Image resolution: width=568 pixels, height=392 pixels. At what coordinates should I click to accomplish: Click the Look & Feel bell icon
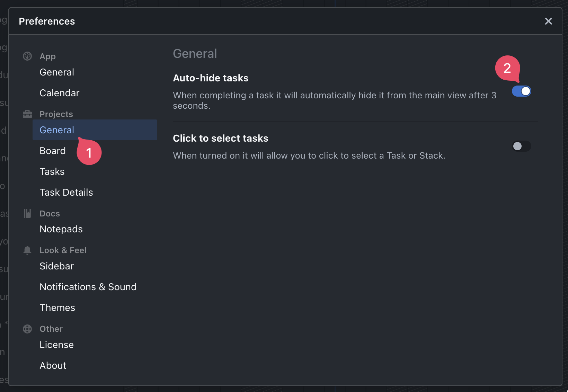pyautogui.click(x=27, y=250)
